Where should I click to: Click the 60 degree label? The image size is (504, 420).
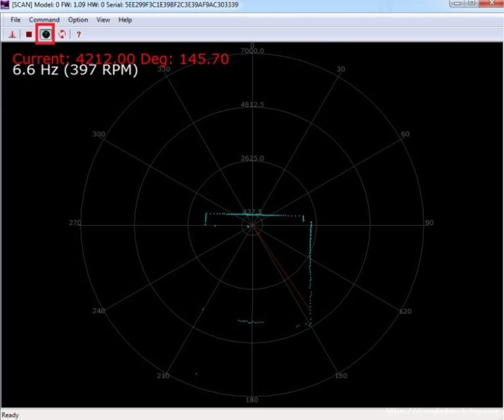(x=405, y=134)
